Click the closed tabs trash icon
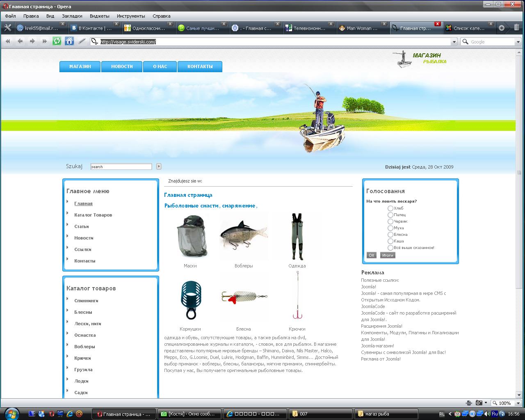525x420 pixels. [x=516, y=28]
